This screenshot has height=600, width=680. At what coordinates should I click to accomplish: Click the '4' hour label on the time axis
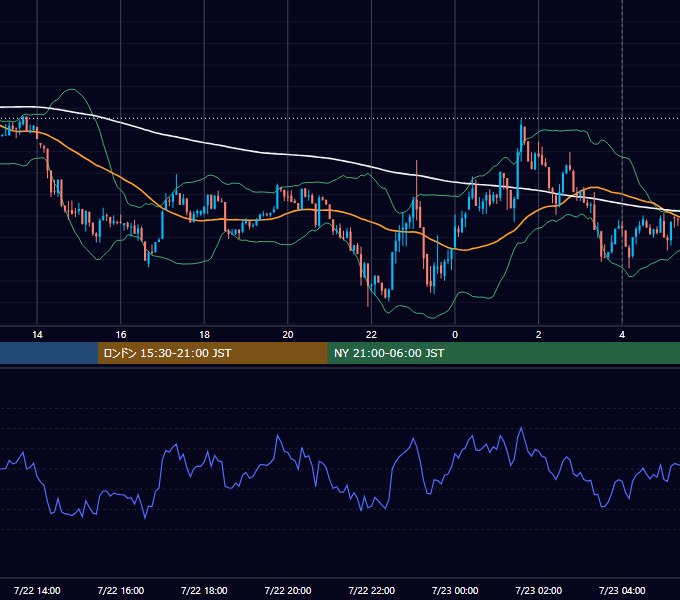tap(622, 335)
